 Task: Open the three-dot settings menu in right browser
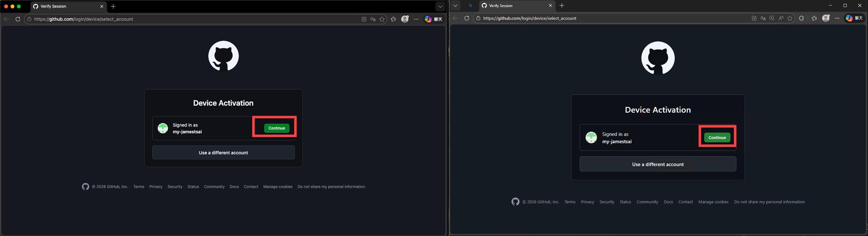[x=837, y=18]
